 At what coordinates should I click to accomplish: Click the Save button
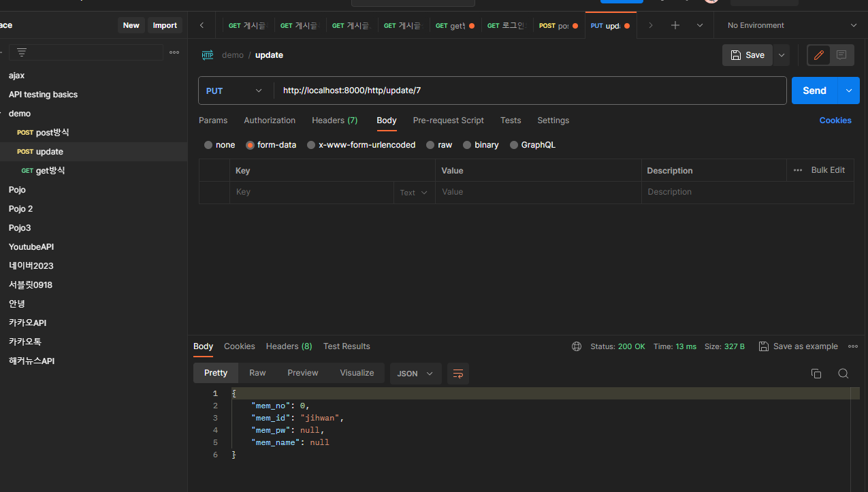pyautogui.click(x=748, y=55)
